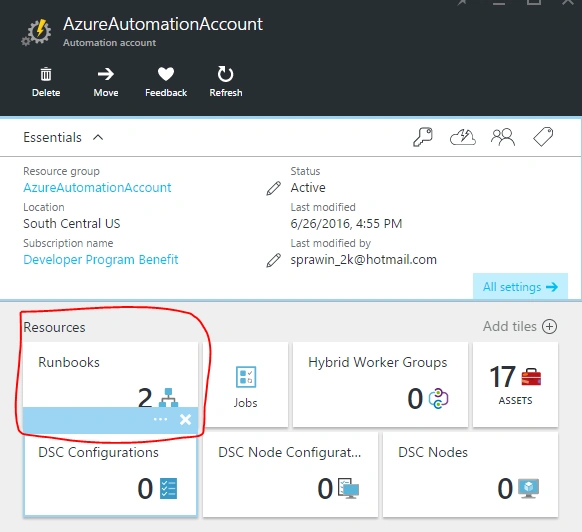
Task: Open the Users access icon
Action: point(503,137)
